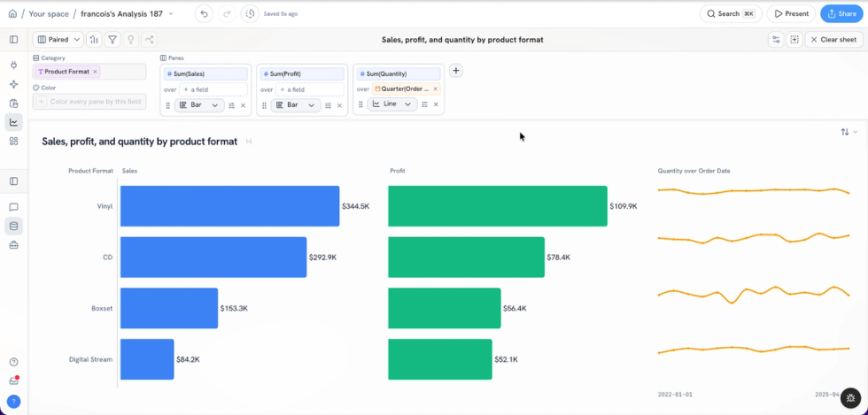Remove the Product Format category field
The width and height of the screenshot is (868, 415).
pyautogui.click(x=96, y=72)
